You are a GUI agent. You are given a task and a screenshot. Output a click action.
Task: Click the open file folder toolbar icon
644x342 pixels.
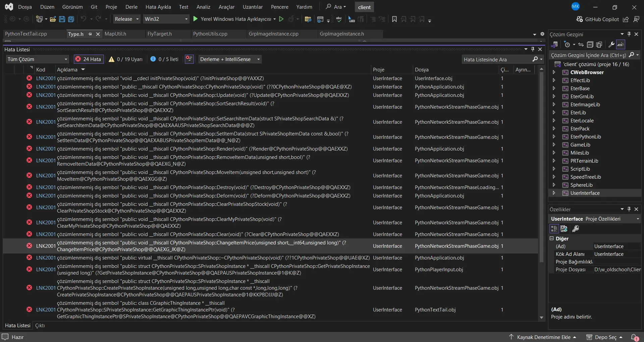click(x=53, y=19)
